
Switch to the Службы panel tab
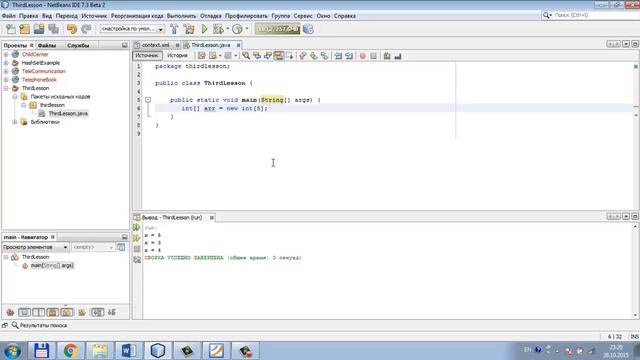tap(78, 45)
